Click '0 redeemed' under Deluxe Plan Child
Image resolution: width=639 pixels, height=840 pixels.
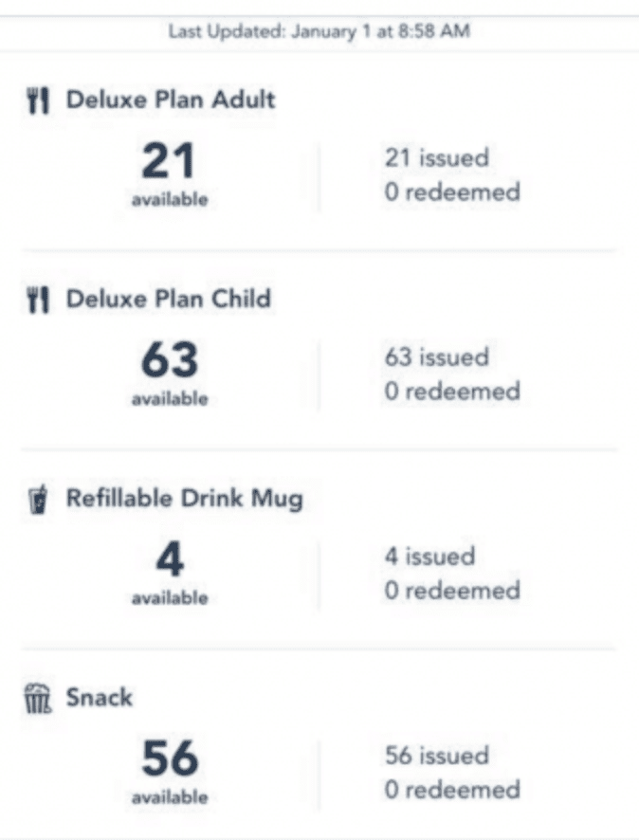[452, 391]
